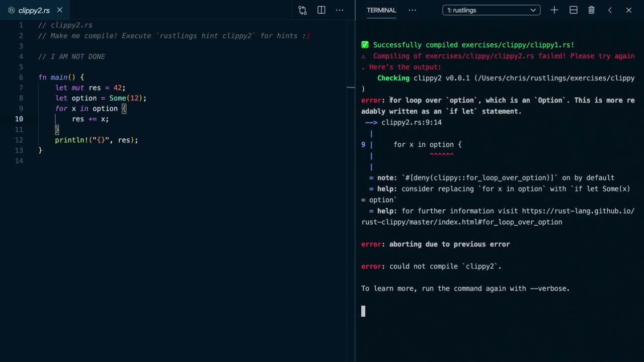Click the Open Changes compare icon
This screenshot has height=362, width=644.
[302, 10]
